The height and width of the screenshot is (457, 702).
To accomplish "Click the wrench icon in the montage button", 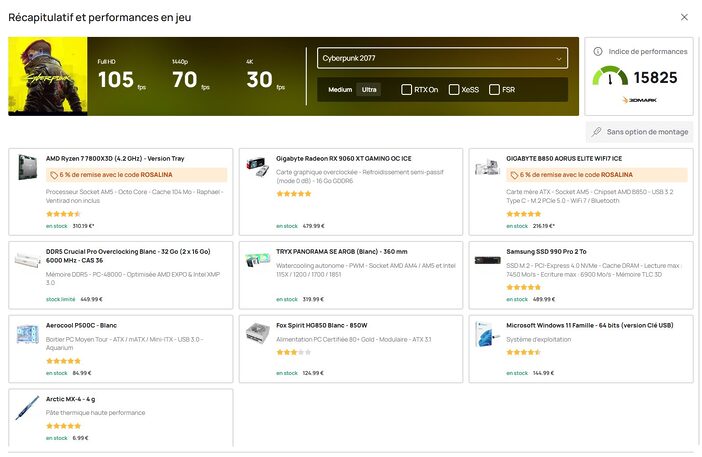I will click(x=596, y=132).
